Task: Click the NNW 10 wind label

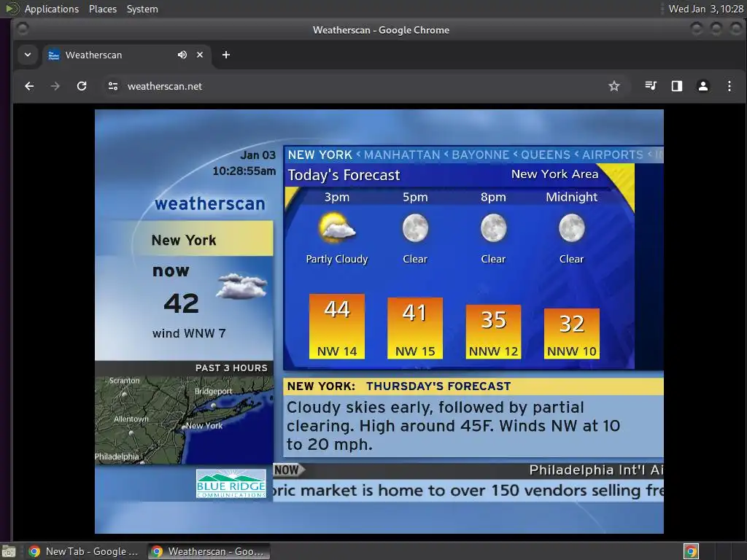Action: pyautogui.click(x=571, y=351)
